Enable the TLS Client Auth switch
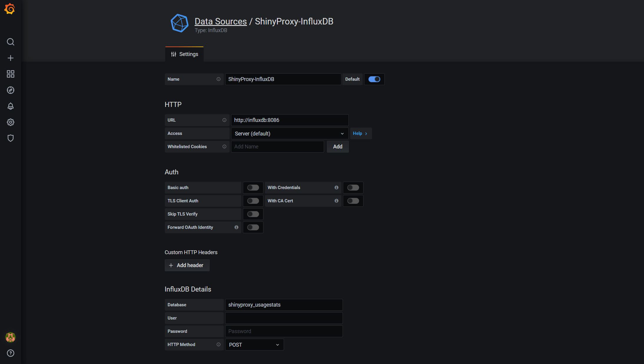 pyautogui.click(x=253, y=201)
